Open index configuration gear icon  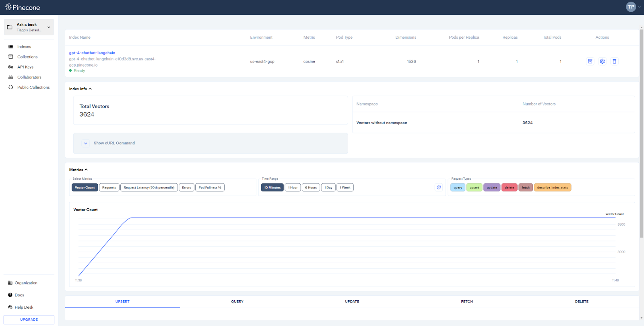[602, 61]
